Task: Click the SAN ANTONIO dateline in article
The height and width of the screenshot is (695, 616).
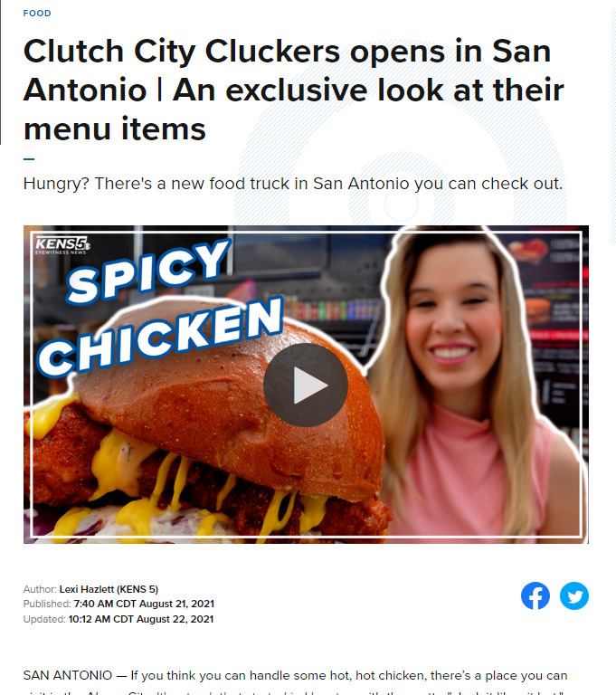Action: click(68, 675)
